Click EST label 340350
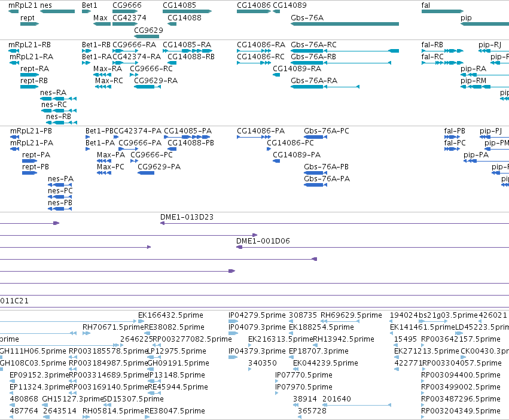509x420 pixels. (x=263, y=363)
